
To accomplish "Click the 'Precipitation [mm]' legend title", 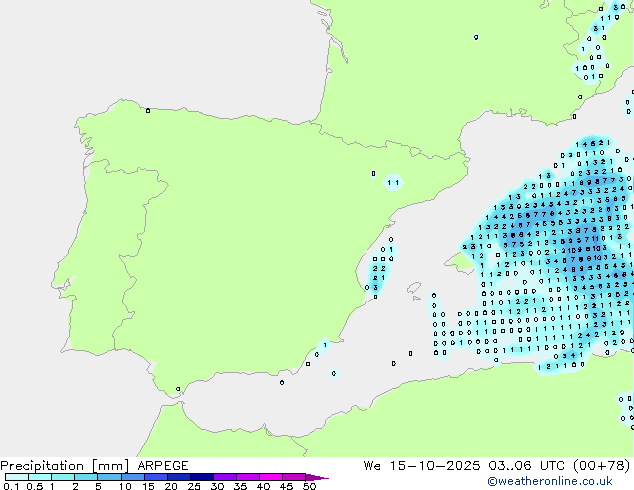I will pyautogui.click(x=63, y=466).
